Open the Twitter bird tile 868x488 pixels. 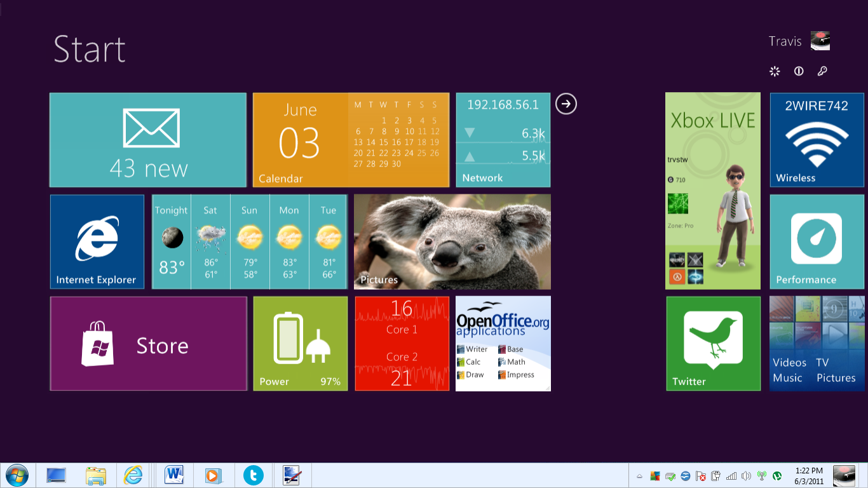[x=714, y=343]
